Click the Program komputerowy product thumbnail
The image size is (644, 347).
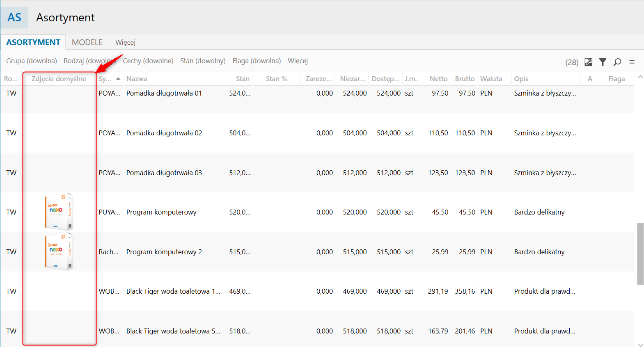click(59, 212)
